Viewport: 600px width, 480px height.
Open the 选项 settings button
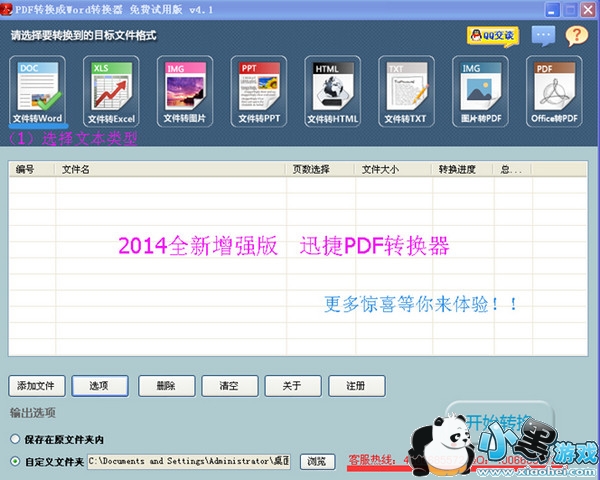(100, 386)
